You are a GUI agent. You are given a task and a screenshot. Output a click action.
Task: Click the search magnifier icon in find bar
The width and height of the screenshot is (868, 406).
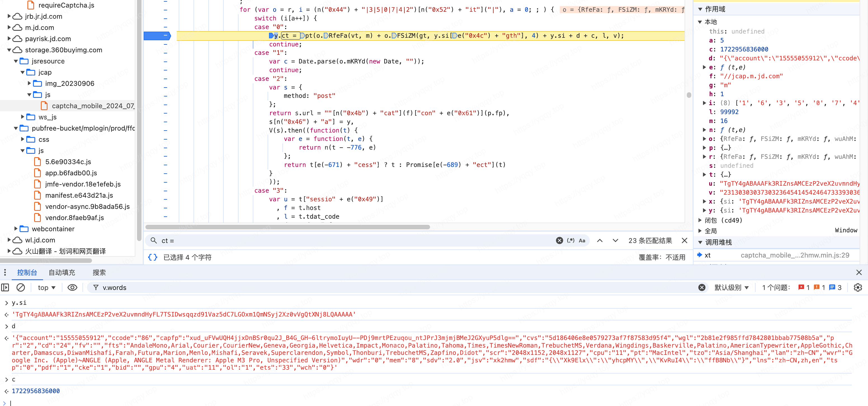[x=154, y=240]
